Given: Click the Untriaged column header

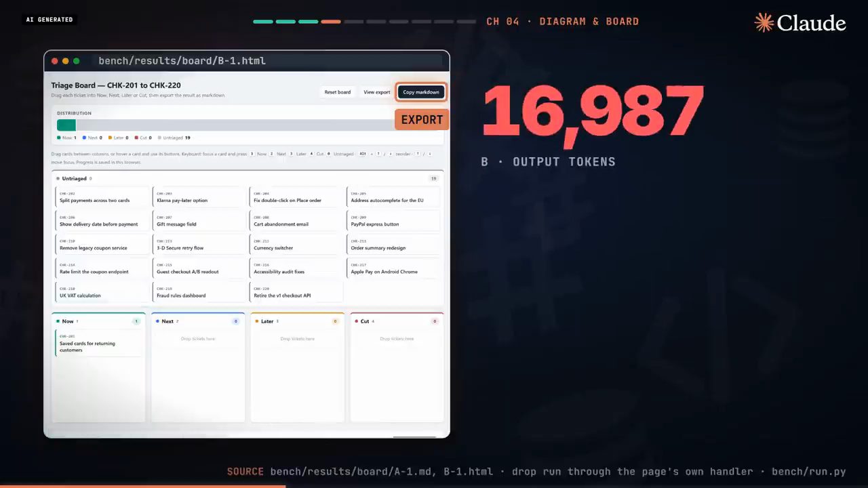Looking at the screenshot, I should pos(248,178).
